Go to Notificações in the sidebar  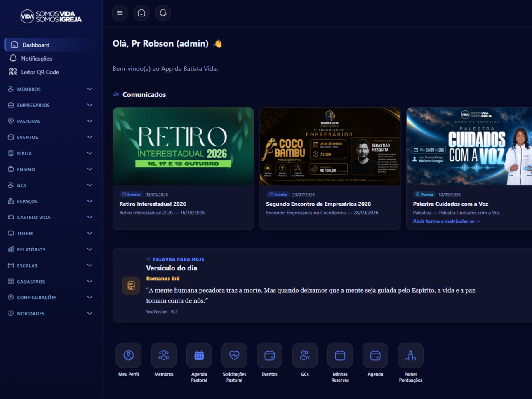click(51, 59)
